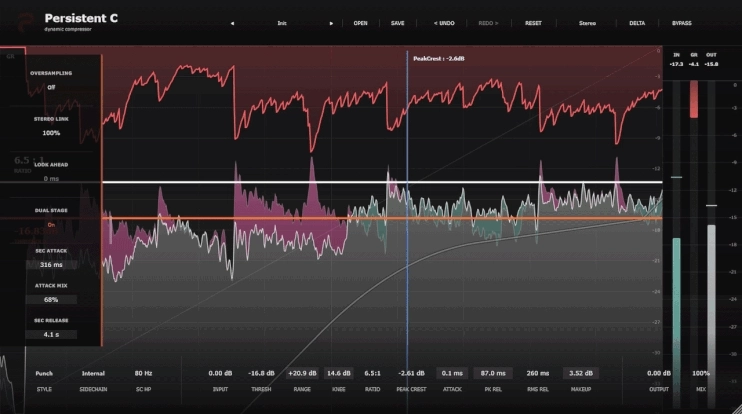
Task: Change the Internal sidechain source
Action: tap(93, 373)
